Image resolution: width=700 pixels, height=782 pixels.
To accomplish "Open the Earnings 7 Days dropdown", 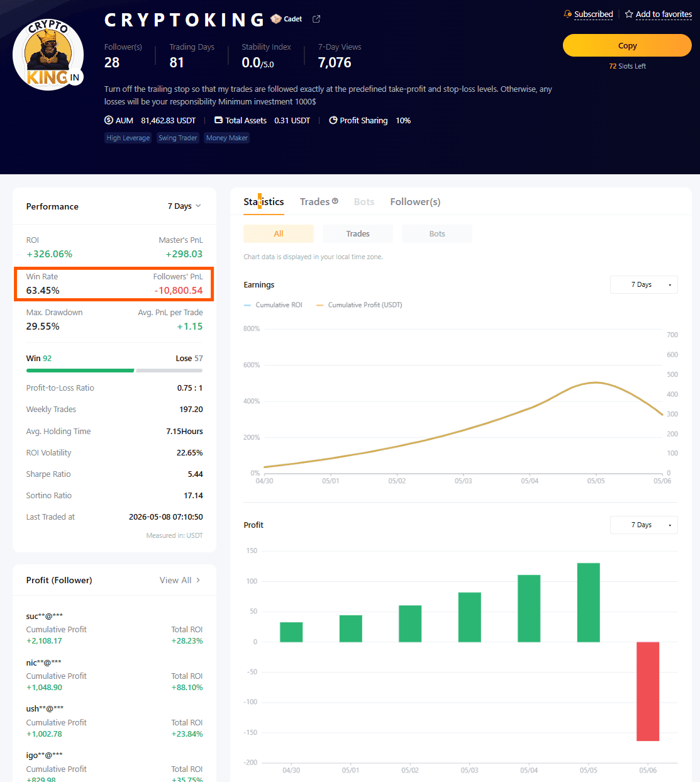I will (643, 284).
